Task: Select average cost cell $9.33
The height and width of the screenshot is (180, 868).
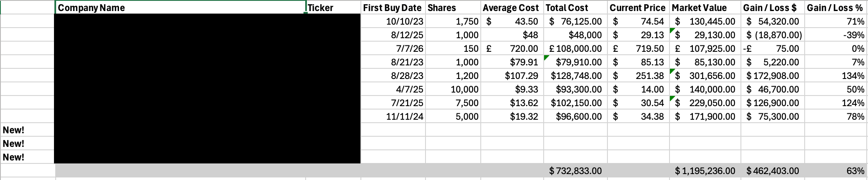Action: click(x=512, y=89)
